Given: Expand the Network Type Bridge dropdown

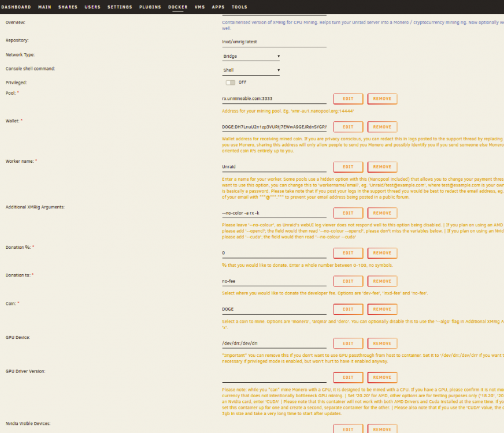Looking at the screenshot, I should point(251,56).
